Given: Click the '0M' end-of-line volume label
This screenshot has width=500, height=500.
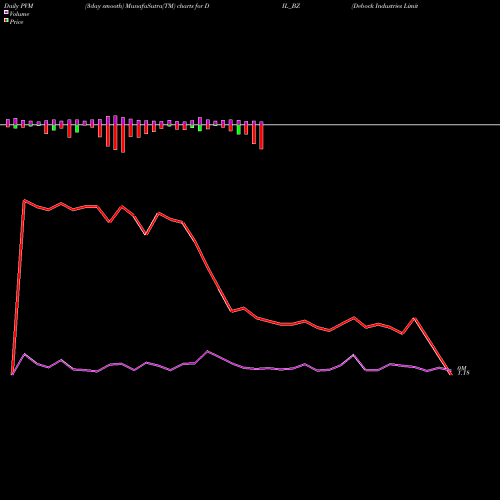Looking at the screenshot, I should point(462,368).
